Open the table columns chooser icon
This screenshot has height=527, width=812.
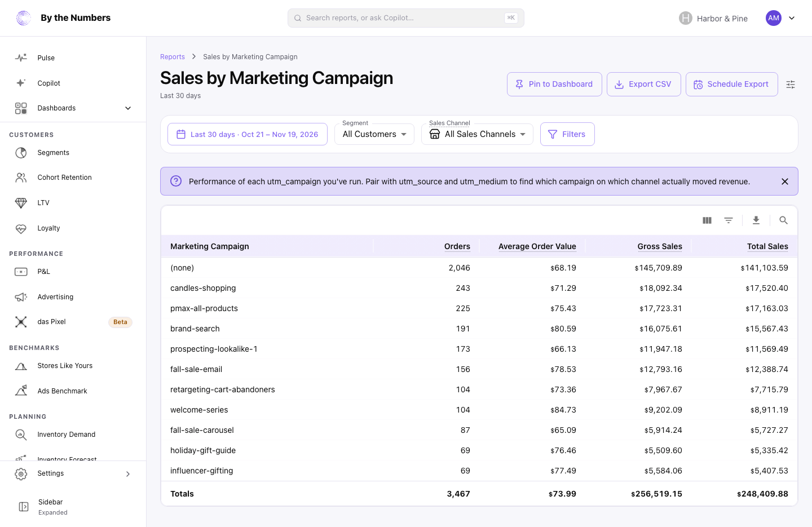(x=707, y=220)
